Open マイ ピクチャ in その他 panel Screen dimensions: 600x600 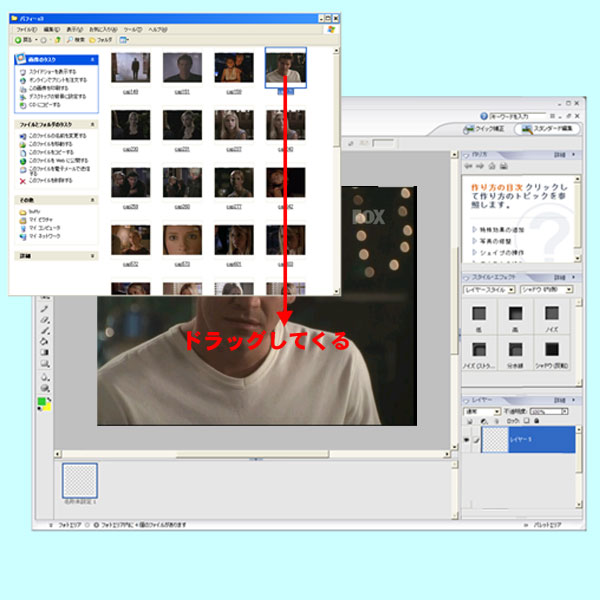tap(41, 220)
